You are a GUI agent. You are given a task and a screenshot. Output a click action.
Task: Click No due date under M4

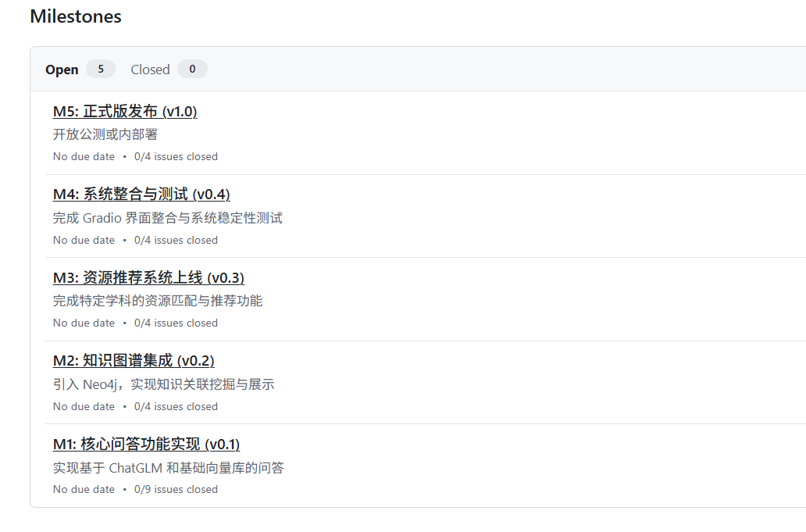(x=84, y=240)
